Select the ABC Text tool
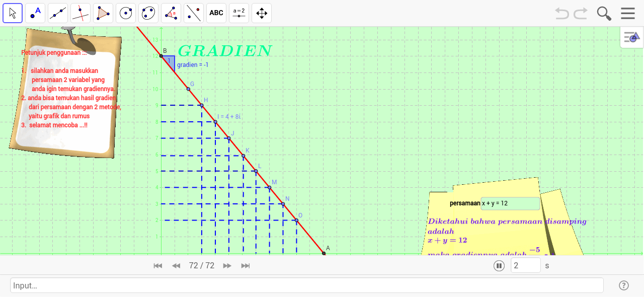Screen dimensions: 644x297 click(216, 13)
